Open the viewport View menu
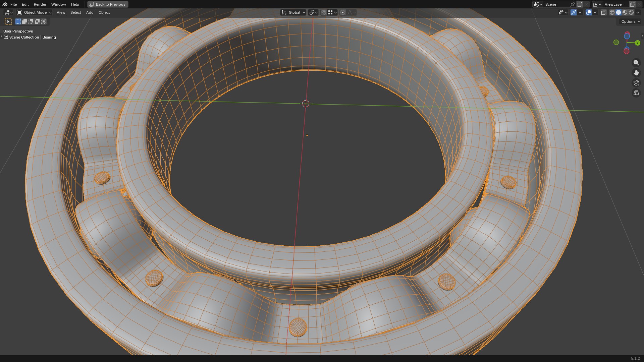 pyautogui.click(x=61, y=12)
